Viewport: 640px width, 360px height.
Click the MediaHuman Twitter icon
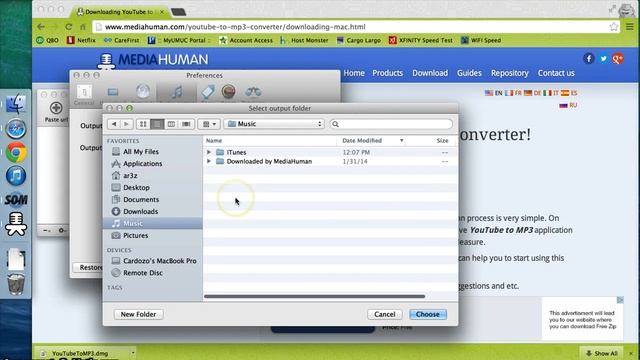click(x=603, y=59)
